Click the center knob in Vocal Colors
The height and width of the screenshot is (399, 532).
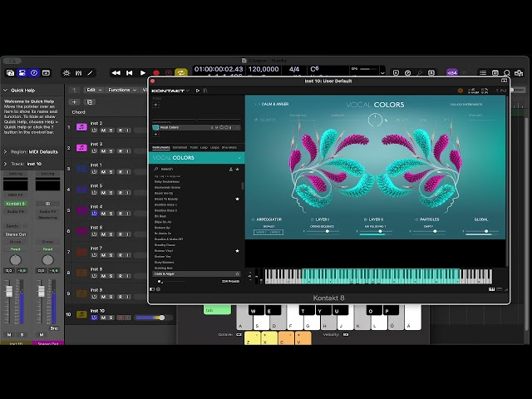click(375, 120)
